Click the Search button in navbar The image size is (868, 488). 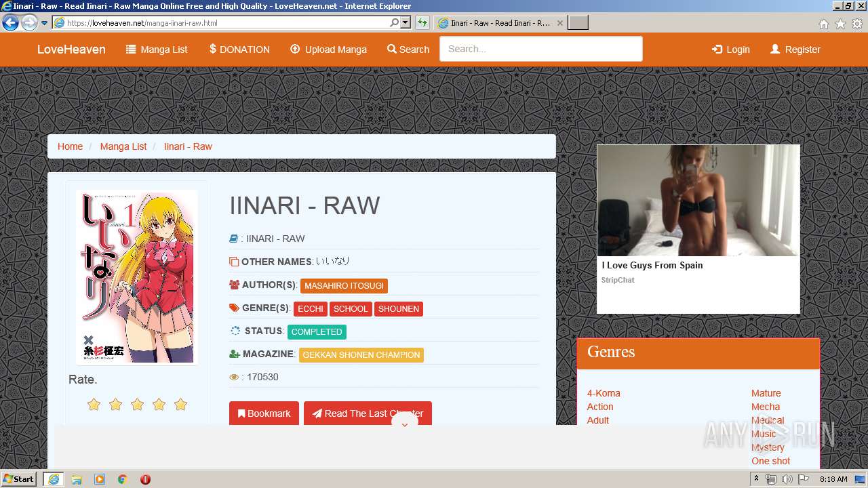pos(408,49)
